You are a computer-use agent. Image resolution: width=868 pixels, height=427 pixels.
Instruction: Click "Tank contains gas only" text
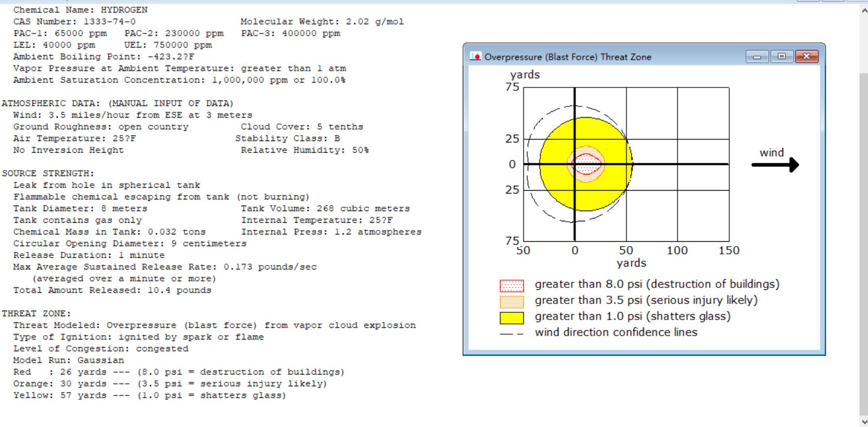click(77, 220)
